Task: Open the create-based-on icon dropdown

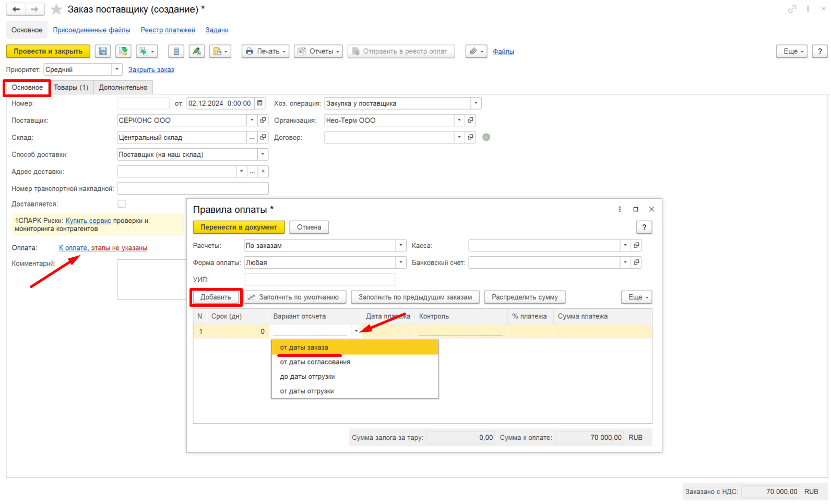Action: click(x=147, y=51)
